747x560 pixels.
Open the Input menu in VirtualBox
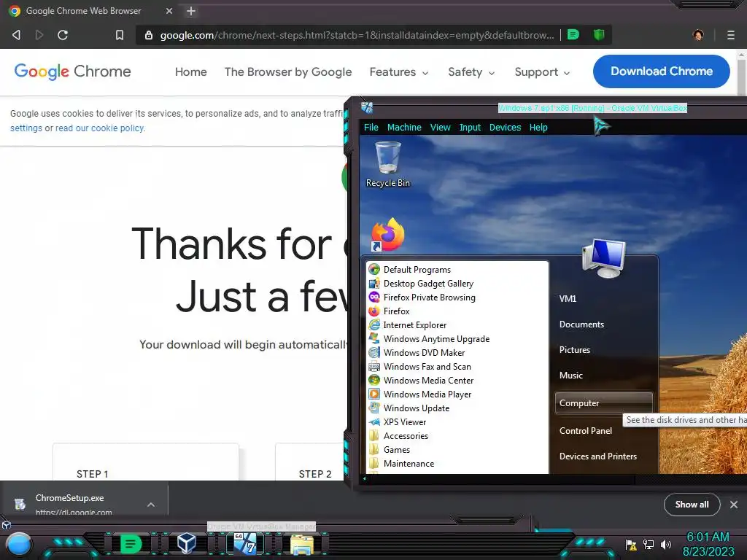pos(470,127)
